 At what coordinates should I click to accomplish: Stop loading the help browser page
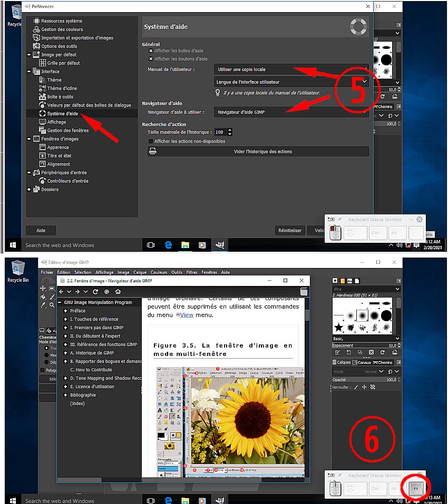click(107, 292)
